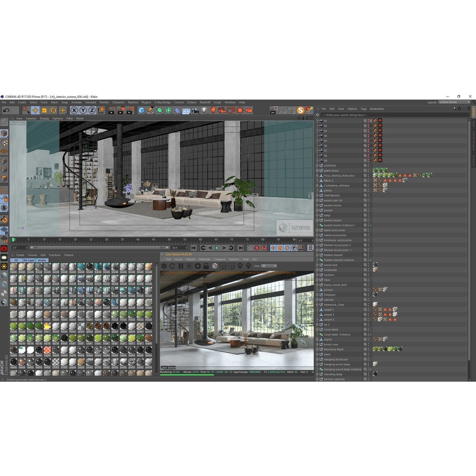Toggle the green checkmark of Rubber basket Instance
The image size is (476, 476).
(x=371, y=260)
